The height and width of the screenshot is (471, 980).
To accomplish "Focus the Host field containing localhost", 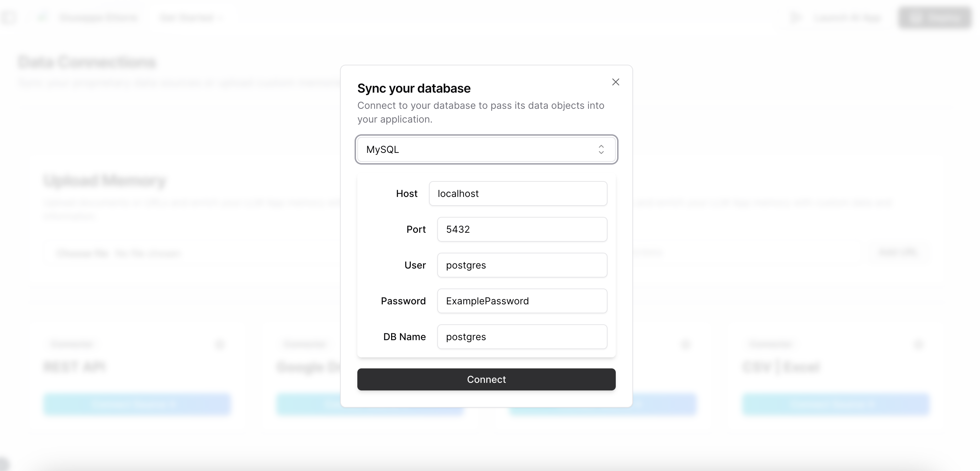I will click(x=518, y=193).
